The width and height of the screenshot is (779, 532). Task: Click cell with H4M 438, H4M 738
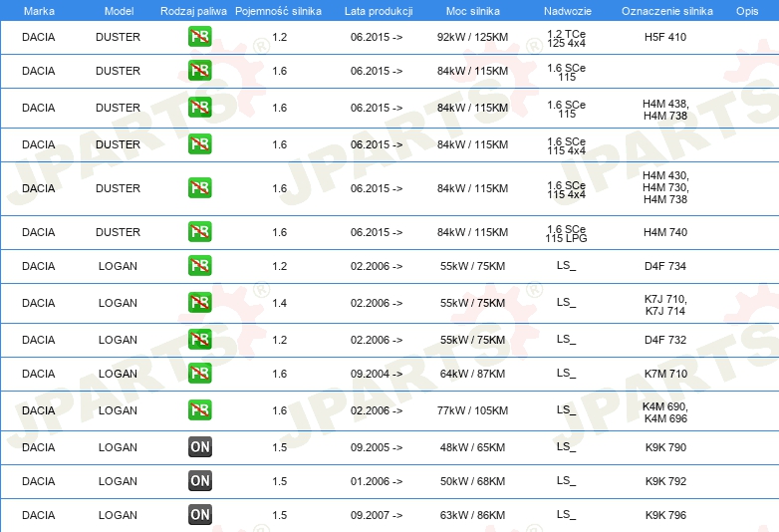665,110
